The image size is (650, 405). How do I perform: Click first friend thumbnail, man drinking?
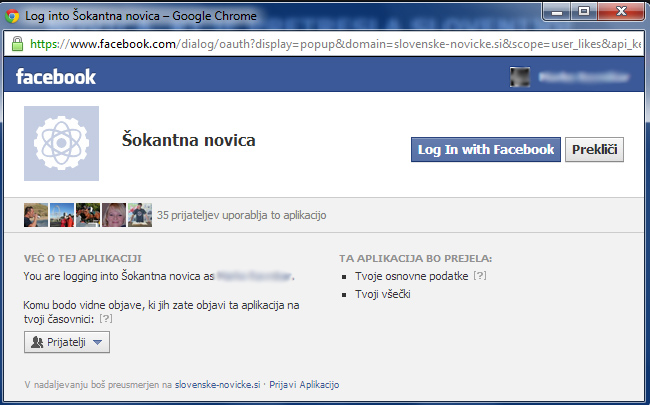click(36, 215)
